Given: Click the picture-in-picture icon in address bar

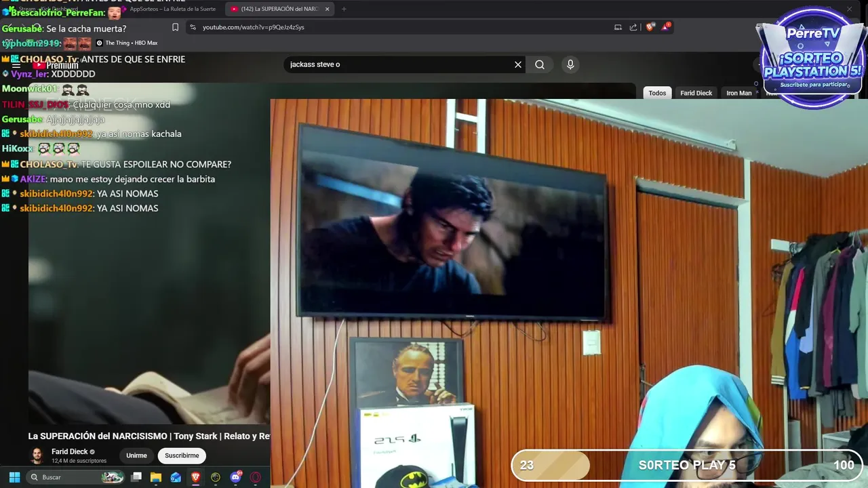Looking at the screenshot, I should (x=618, y=27).
